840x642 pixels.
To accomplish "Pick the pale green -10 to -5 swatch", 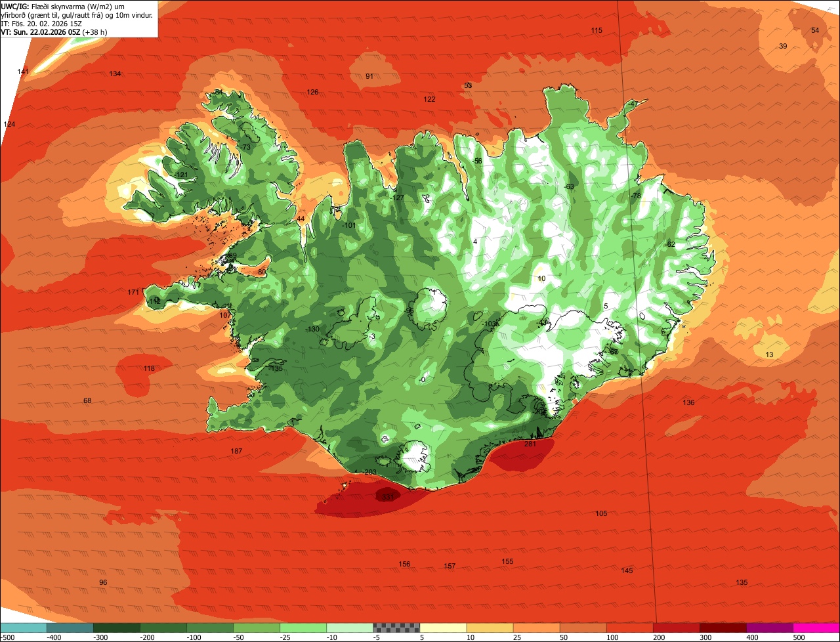I will click(350, 628).
